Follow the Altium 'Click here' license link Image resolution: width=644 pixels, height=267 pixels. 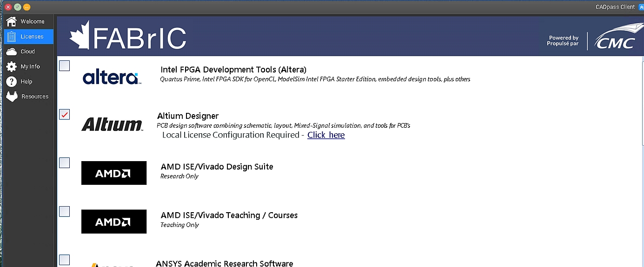(x=326, y=135)
